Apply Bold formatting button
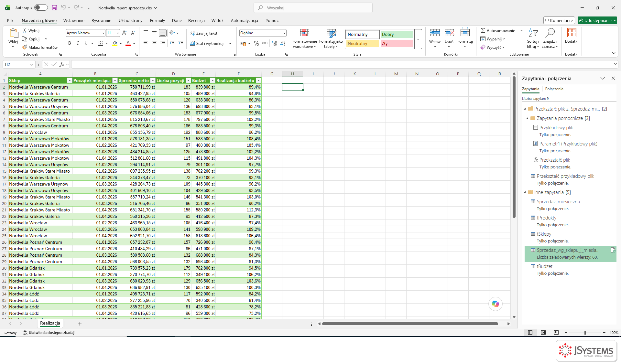Image resolution: width=621 pixels, height=364 pixels. point(70,43)
